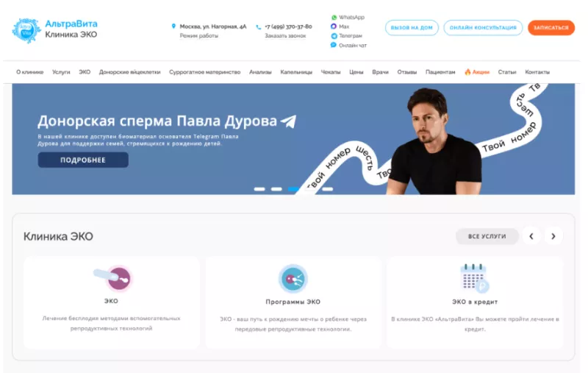Image resolution: width=588 pixels, height=373 pixels.
Task: Click the phone handset icon
Action: [x=259, y=27]
